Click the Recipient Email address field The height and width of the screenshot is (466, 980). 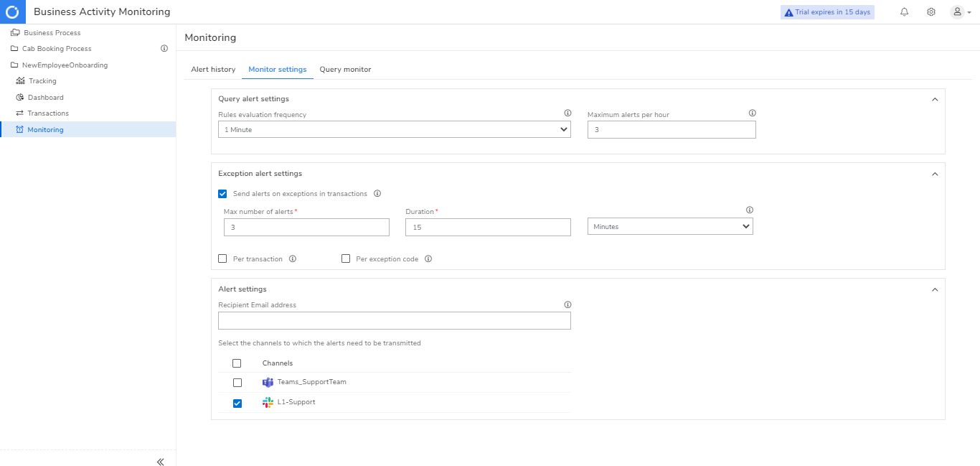click(395, 320)
